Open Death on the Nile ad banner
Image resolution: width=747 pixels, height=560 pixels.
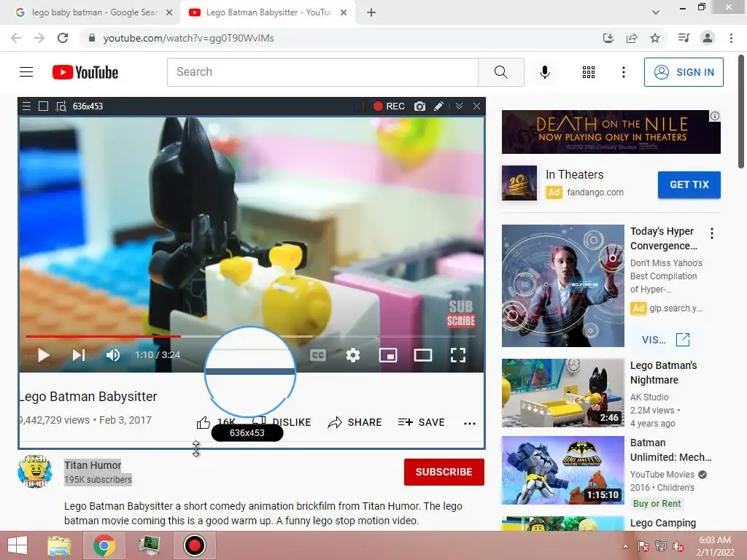611,132
